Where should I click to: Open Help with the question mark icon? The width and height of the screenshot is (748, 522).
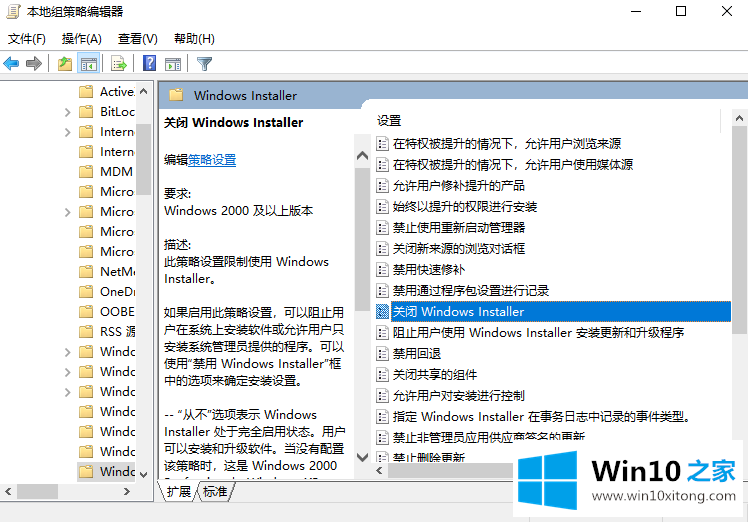[x=149, y=63]
